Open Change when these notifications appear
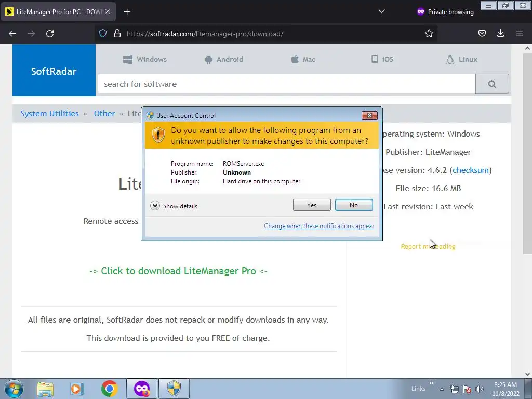Viewport: 532px width, 399px height. coord(319,226)
